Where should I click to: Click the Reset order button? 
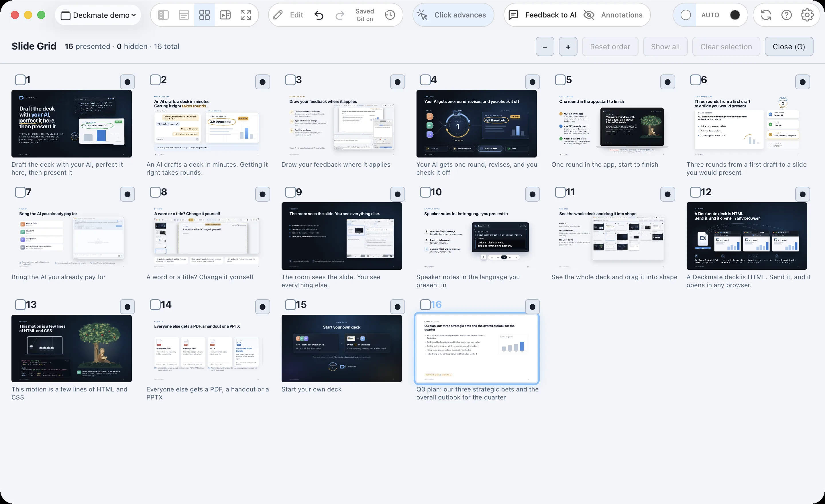click(x=610, y=46)
